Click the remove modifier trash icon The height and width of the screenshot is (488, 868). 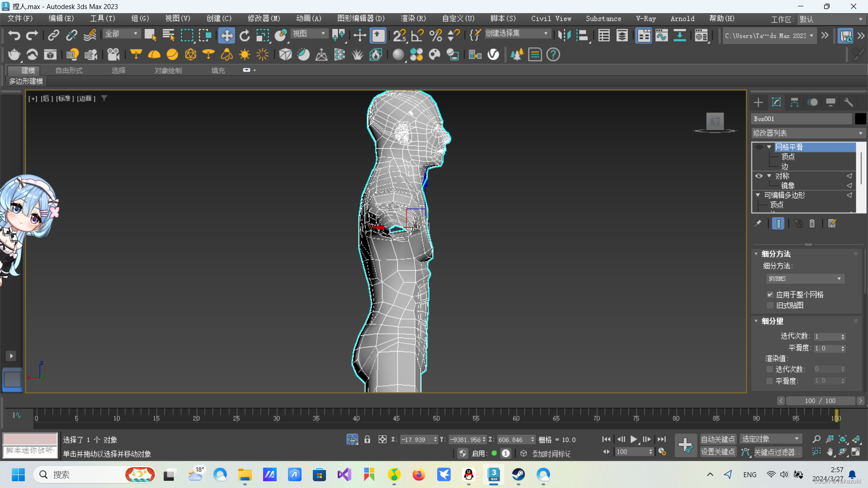pos(812,224)
